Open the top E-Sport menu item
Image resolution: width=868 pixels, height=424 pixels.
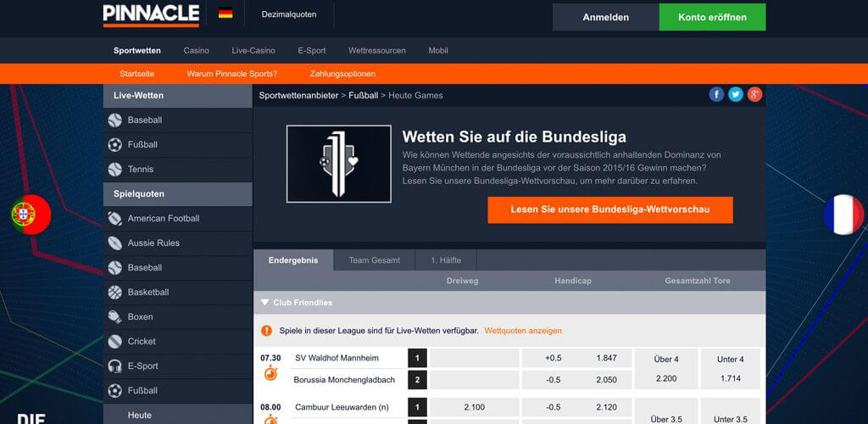312,50
